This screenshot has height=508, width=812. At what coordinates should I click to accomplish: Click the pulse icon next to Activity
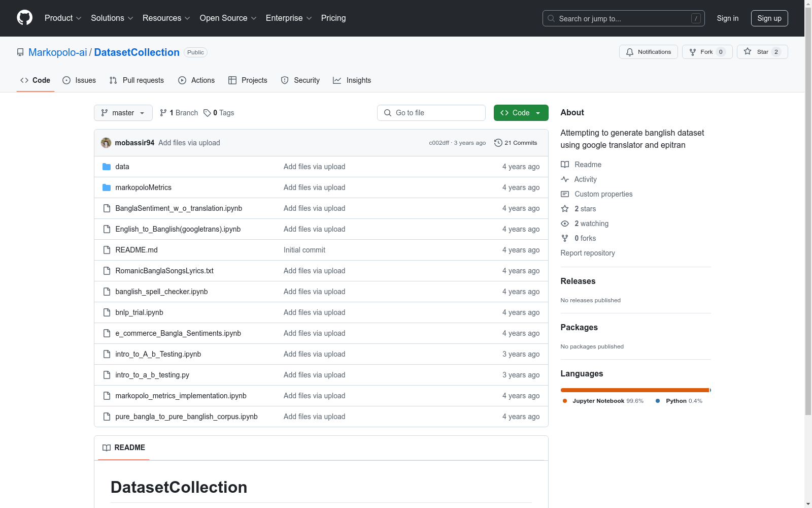tap(565, 179)
